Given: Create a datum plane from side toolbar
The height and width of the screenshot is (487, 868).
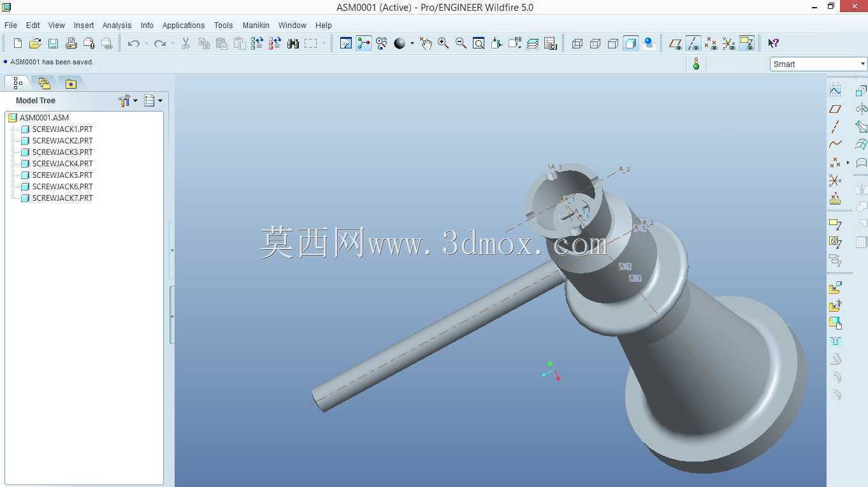Looking at the screenshot, I should 835,109.
